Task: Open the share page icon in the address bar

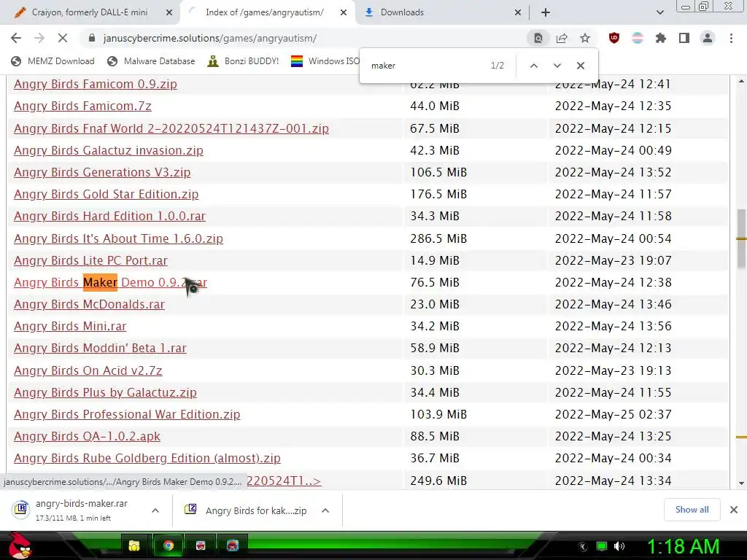Action: click(562, 38)
